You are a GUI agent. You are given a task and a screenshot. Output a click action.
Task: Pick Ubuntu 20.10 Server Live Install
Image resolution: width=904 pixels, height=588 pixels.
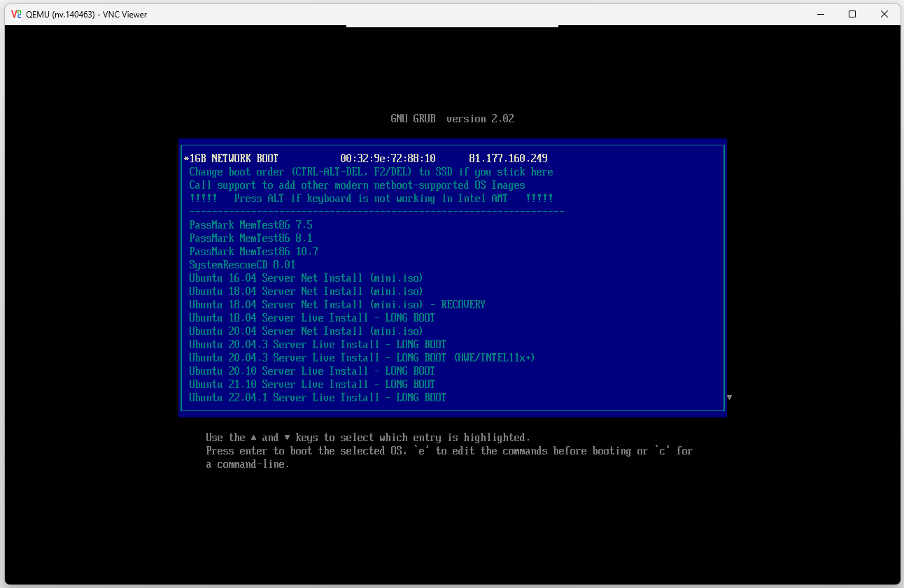coord(311,371)
